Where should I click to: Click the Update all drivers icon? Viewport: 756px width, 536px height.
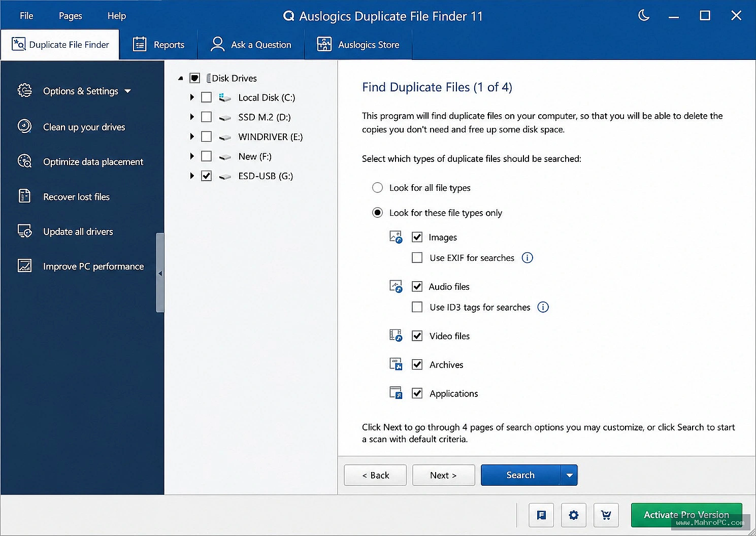coord(24,231)
